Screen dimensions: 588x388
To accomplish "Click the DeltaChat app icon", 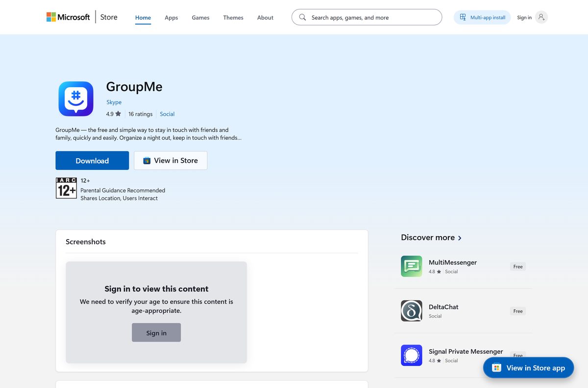I will click(412, 311).
